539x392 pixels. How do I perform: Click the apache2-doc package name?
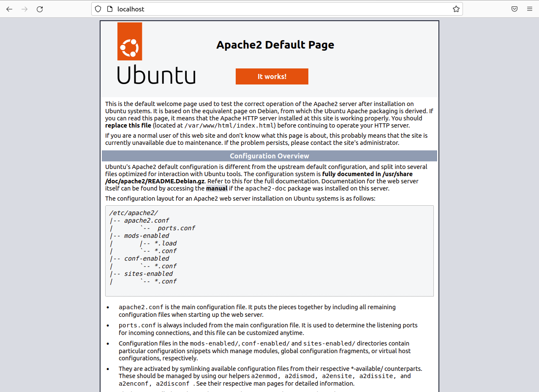coord(266,188)
